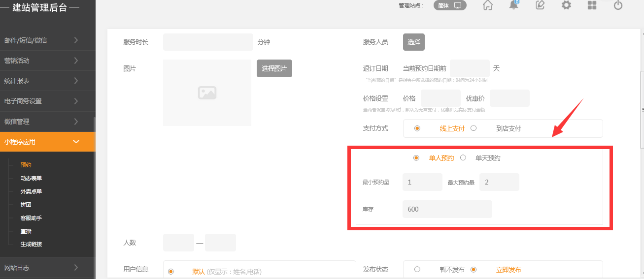The width and height of the screenshot is (644, 279).
Task: Open the four-square apps grid icon
Action: [x=592, y=5]
